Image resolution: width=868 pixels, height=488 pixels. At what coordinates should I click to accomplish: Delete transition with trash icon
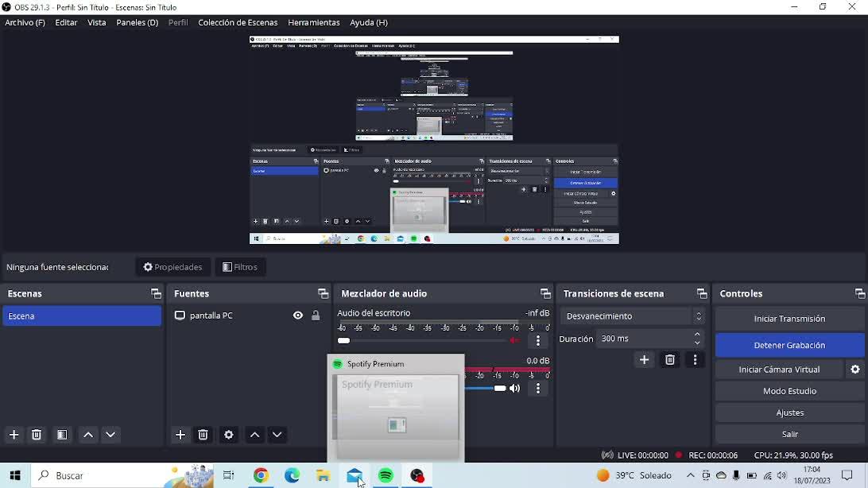670,360
